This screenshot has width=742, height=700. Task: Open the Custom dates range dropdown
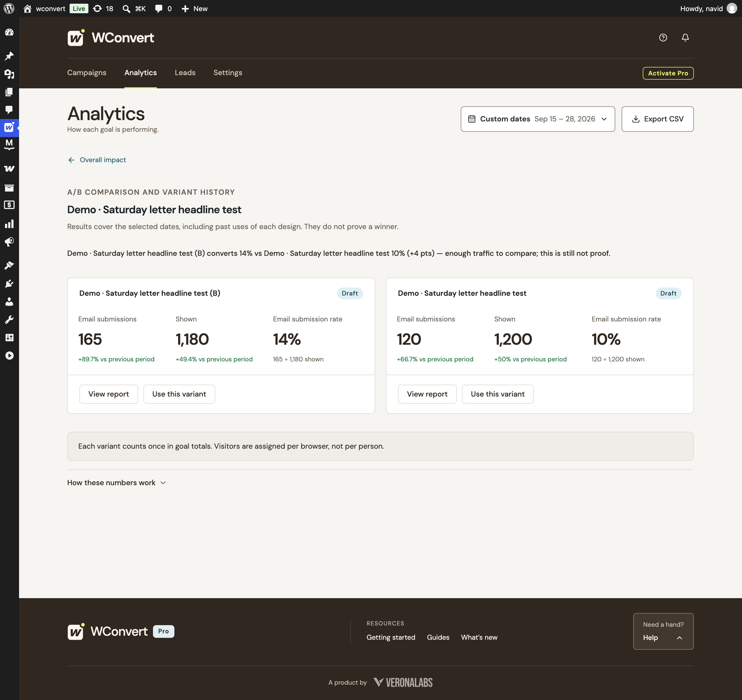[537, 119]
